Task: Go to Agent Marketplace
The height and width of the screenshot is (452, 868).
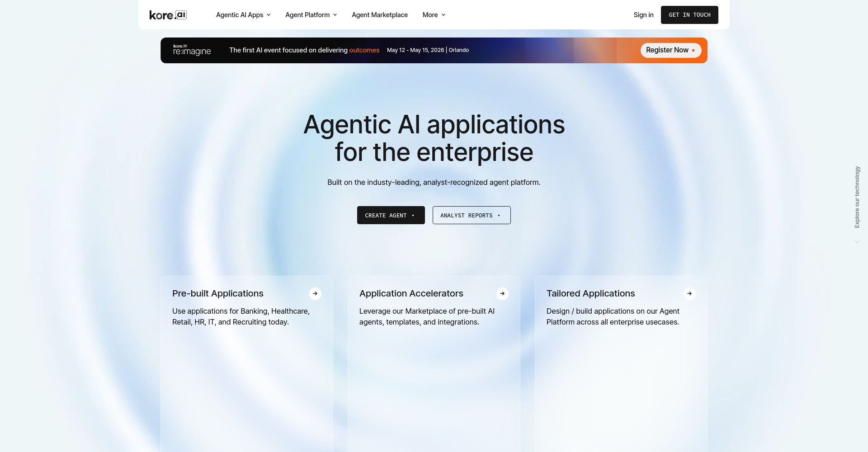Action: [x=380, y=15]
